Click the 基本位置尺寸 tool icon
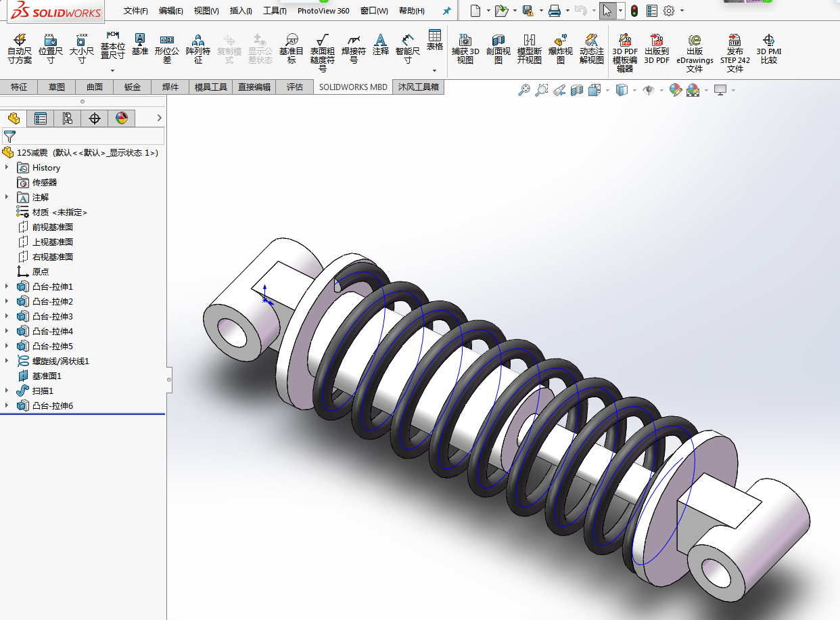 pos(113,34)
